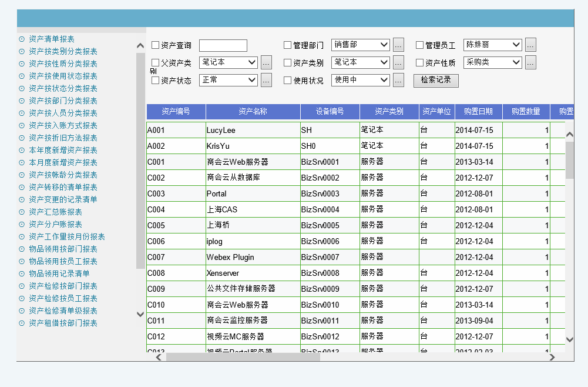This screenshot has width=588, height=387.
Task: Click the ellipsis button next to 管理部门 dropdown
Action: tap(398, 45)
